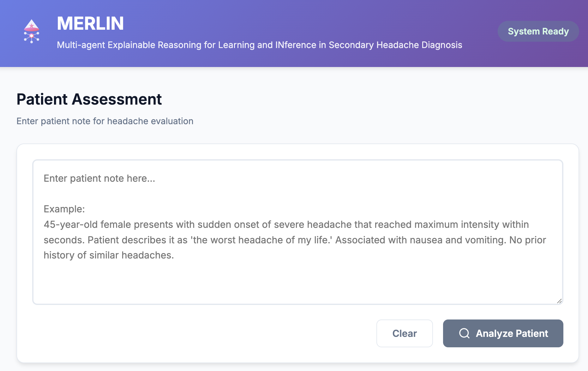588x371 pixels.
Task: Grab the text area resize handle
Action: tap(559, 301)
